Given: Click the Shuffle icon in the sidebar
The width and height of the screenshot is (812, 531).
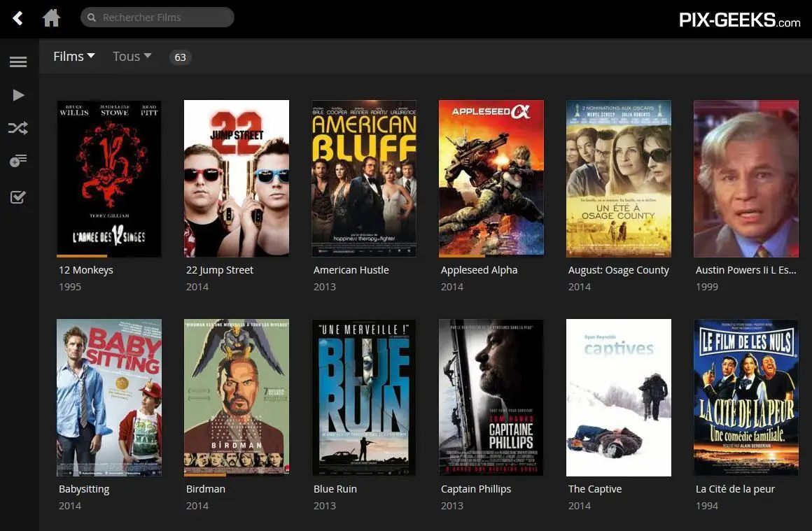Looking at the screenshot, I should tap(18, 128).
